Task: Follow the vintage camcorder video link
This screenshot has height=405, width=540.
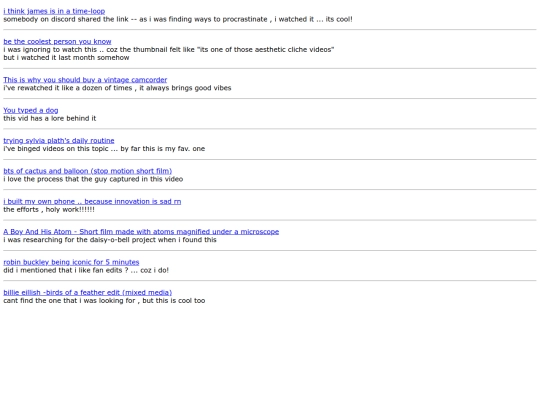Action: coord(85,80)
